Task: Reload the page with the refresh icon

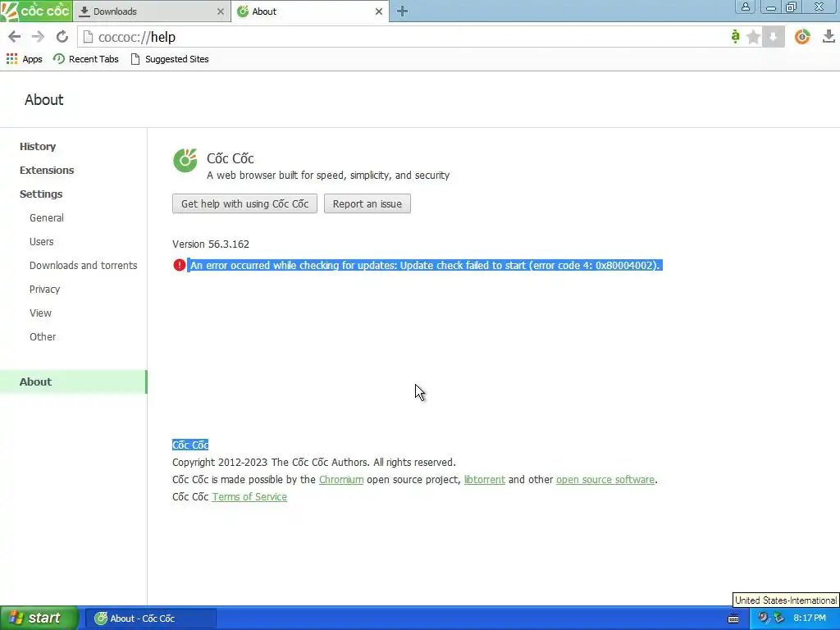Action: coord(62,36)
